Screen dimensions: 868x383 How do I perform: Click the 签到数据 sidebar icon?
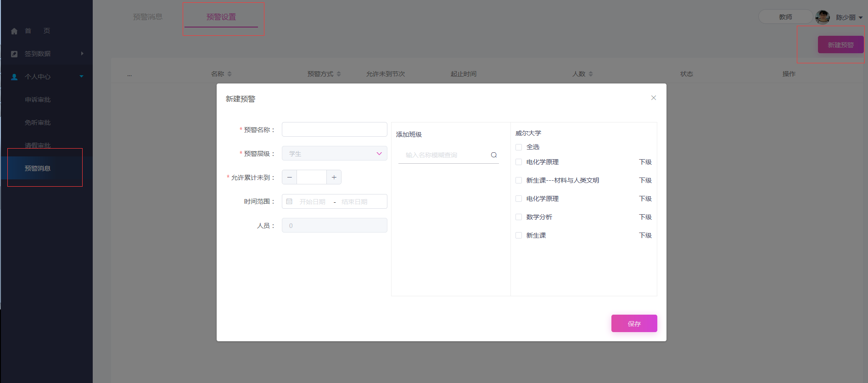pos(14,54)
